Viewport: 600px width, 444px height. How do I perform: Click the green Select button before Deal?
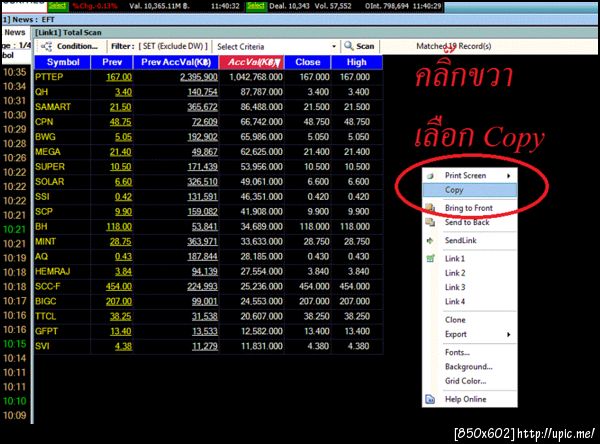256,5
